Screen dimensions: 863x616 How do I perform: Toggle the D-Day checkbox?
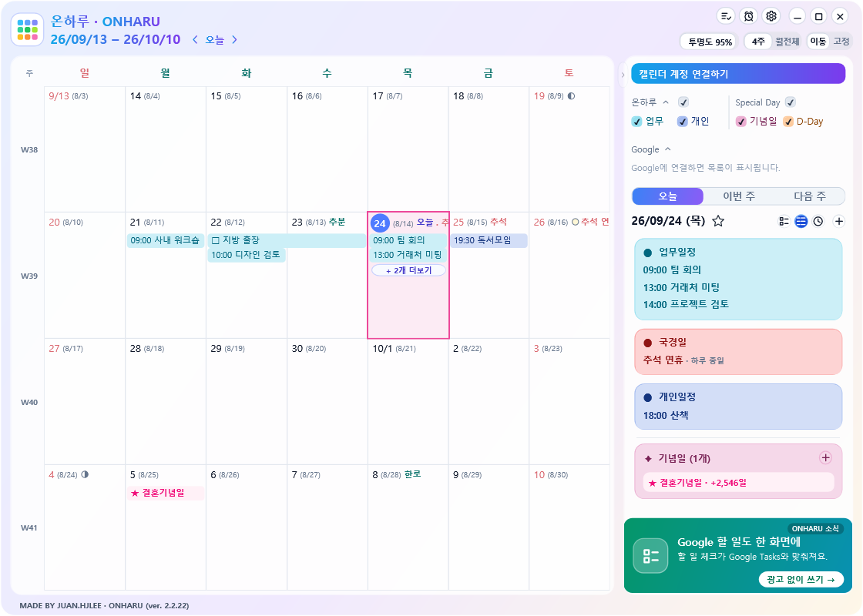pos(788,122)
